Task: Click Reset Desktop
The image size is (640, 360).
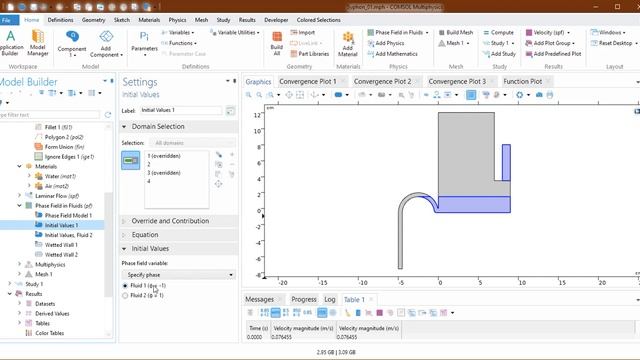Action: point(611,43)
